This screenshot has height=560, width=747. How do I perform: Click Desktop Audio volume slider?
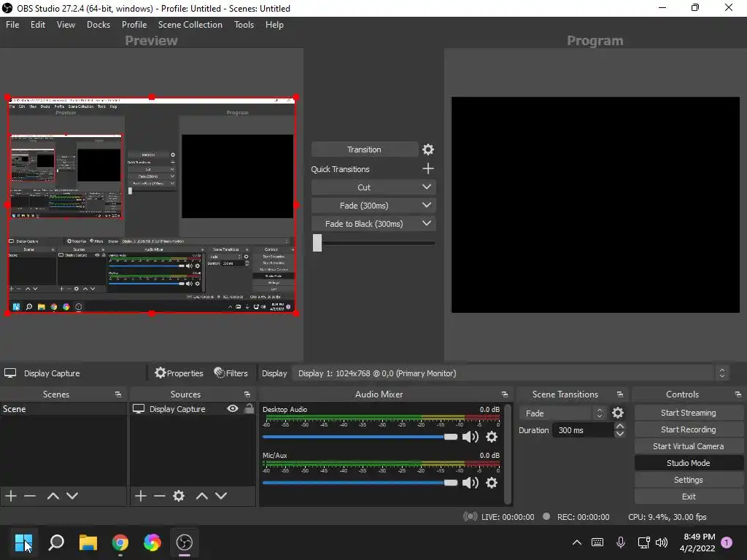pos(360,437)
